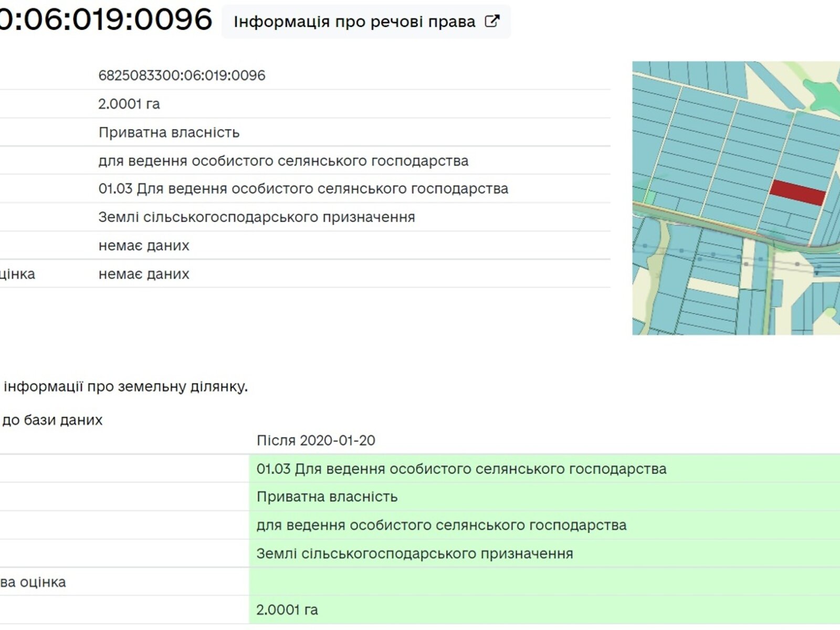This screenshot has width=840, height=630.
Task: Click the ва оцінка row label
Action: (x=33, y=582)
